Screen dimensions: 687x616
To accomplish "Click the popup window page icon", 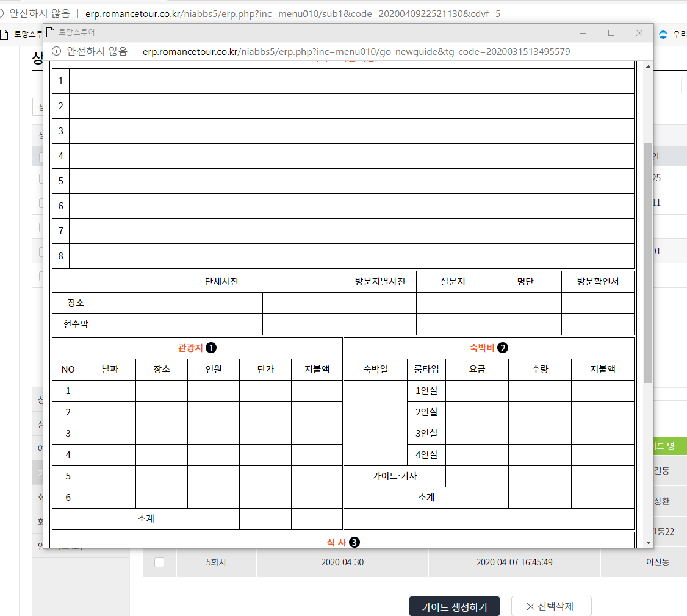I will point(51,32).
